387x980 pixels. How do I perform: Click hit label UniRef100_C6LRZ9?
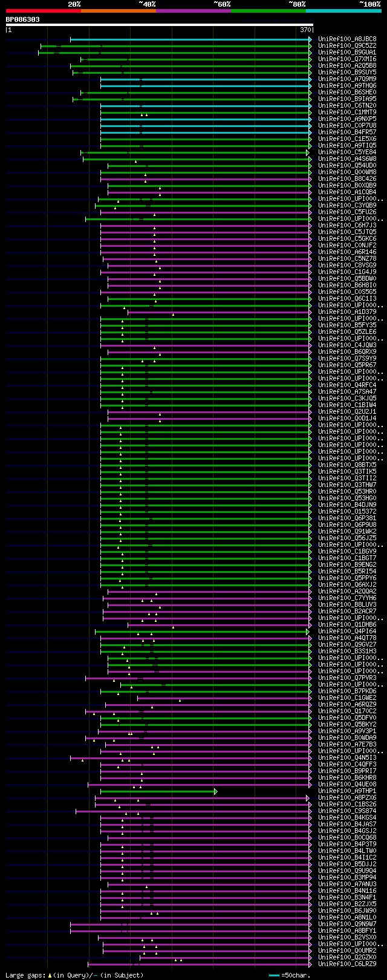click(347, 964)
